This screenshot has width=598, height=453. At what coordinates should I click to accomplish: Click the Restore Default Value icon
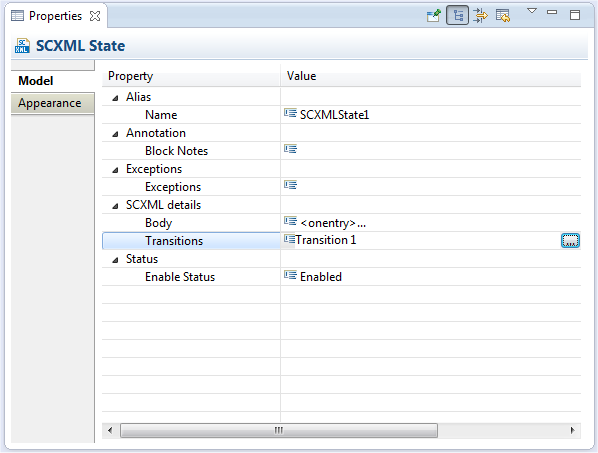[x=503, y=16]
